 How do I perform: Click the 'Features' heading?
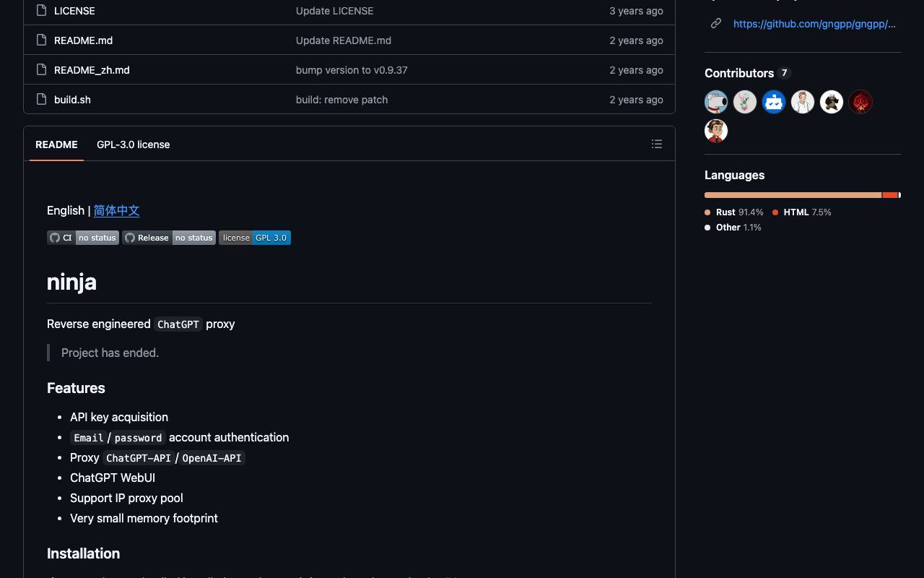(x=76, y=388)
